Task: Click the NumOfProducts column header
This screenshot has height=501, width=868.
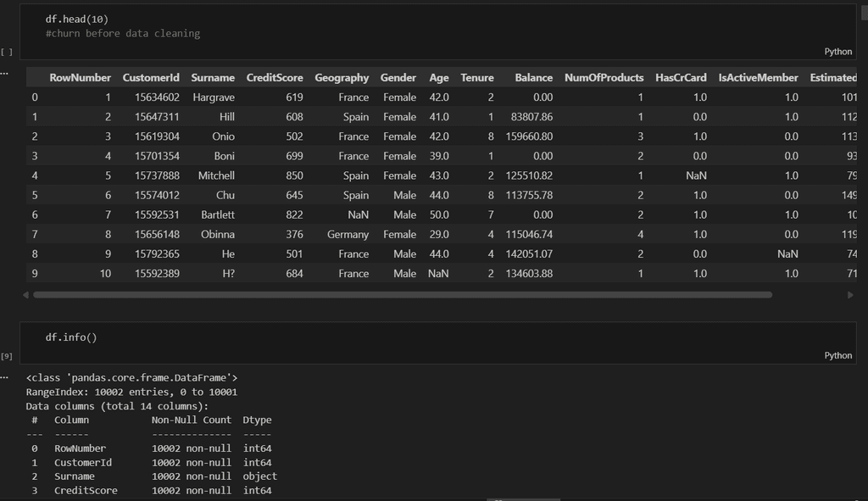Action: click(604, 78)
